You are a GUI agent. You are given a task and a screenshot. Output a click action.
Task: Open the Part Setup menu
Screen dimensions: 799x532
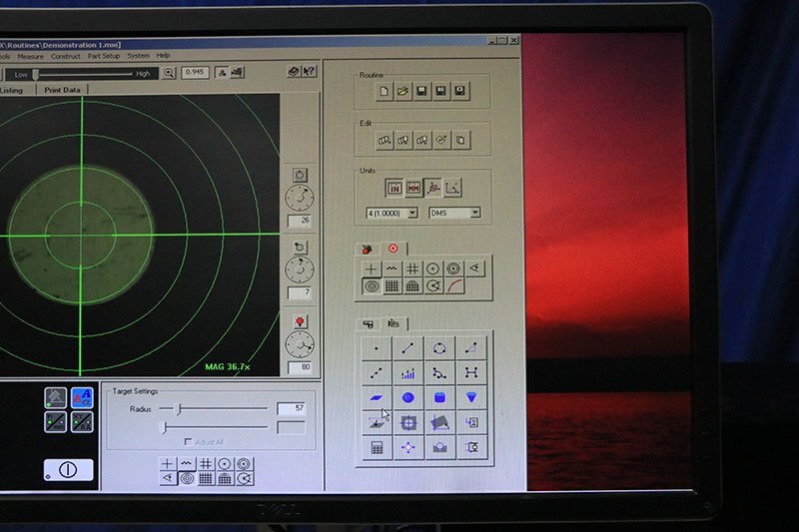coord(104,56)
